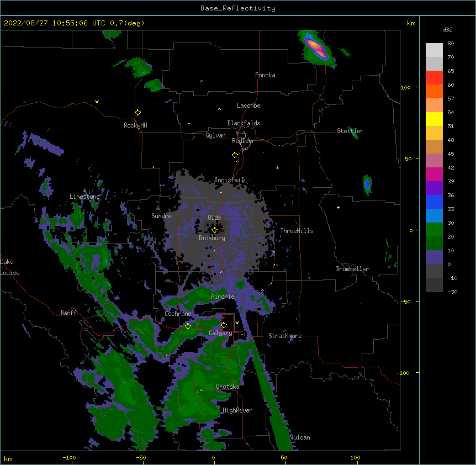The height and width of the screenshot is (465, 476).
Task: Select the Innisfail label
Action: 229,180
